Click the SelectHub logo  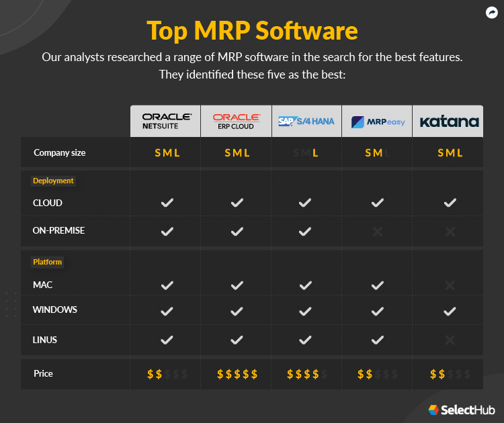(462, 410)
